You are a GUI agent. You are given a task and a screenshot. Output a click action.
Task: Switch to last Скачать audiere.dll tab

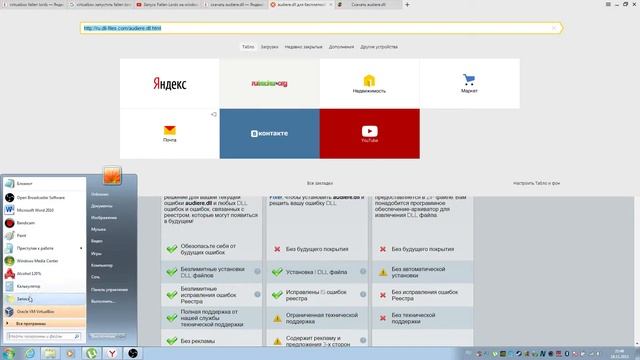point(369,4)
